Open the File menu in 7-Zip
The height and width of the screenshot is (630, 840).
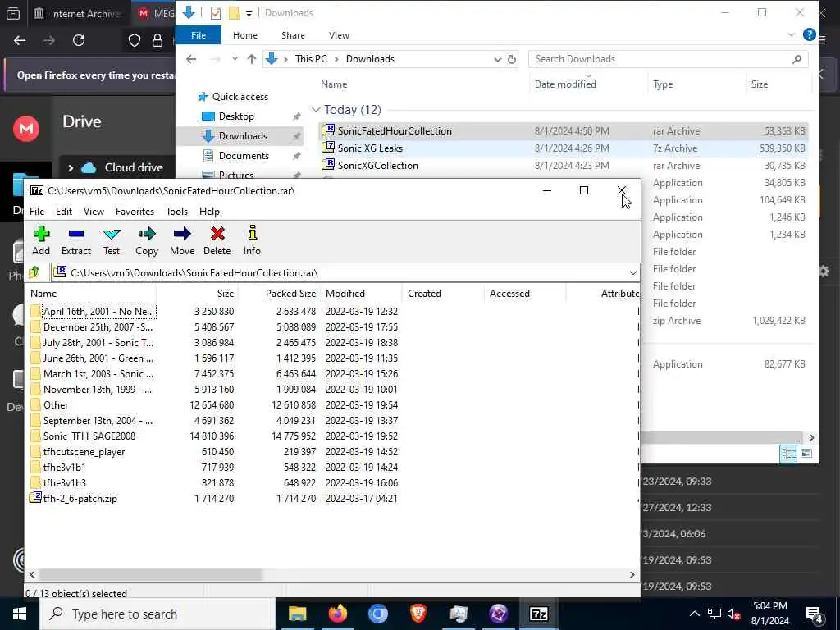pyautogui.click(x=37, y=212)
